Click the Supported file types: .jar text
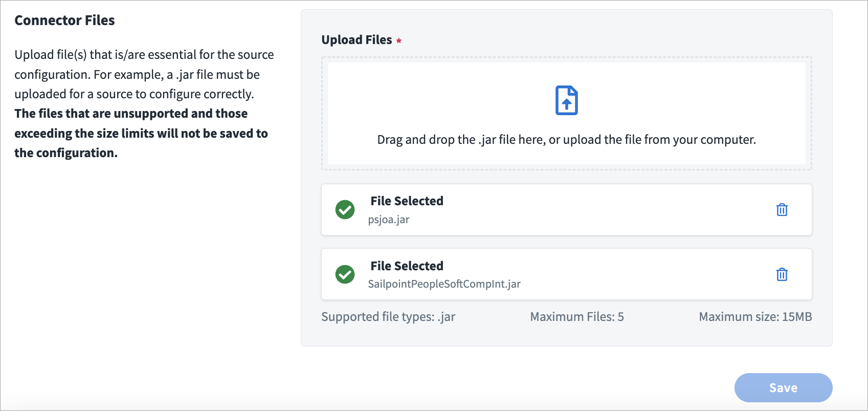This screenshot has height=411, width=868. tap(388, 317)
